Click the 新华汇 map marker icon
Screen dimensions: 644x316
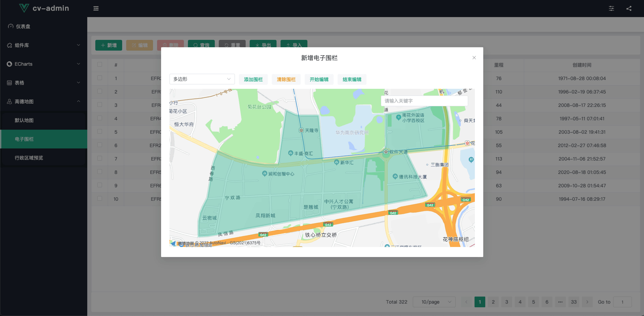(336, 162)
